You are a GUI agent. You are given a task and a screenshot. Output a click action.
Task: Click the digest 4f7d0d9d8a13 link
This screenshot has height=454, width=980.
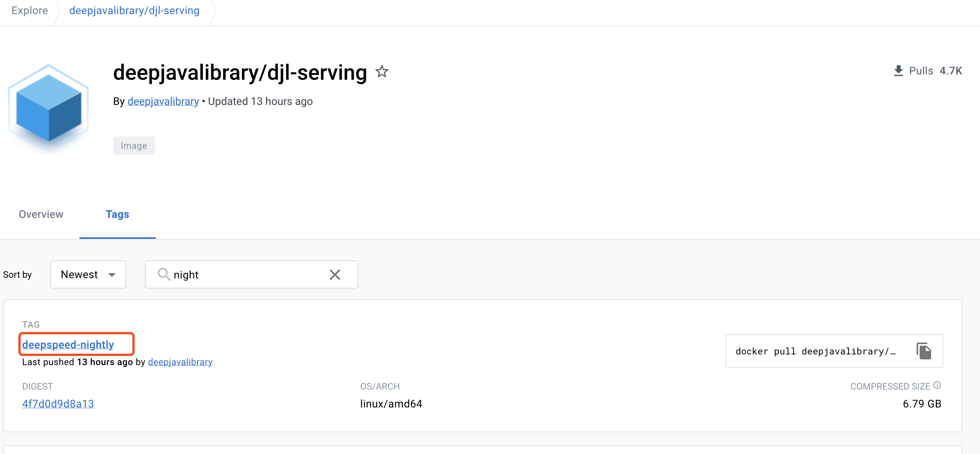click(58, 404)
